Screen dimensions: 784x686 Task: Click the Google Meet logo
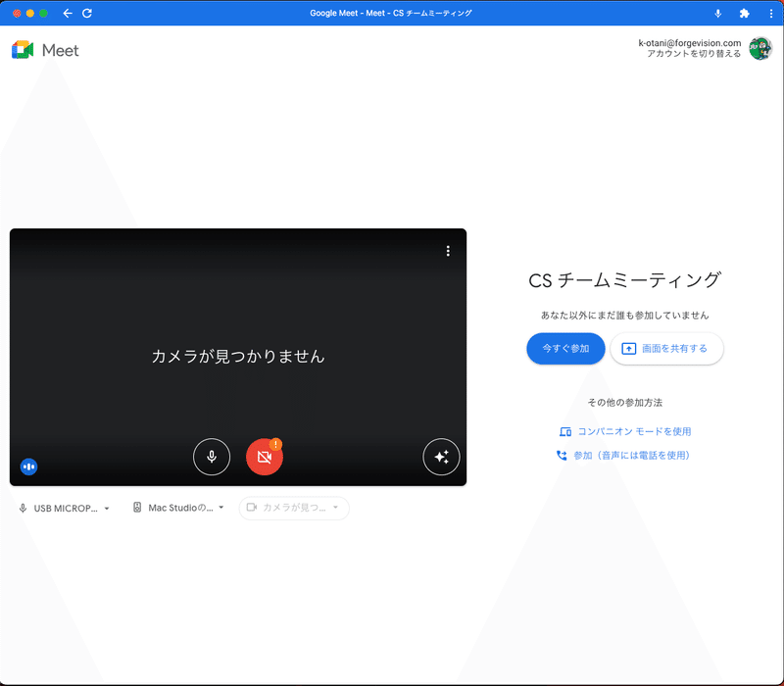(45, 50)
